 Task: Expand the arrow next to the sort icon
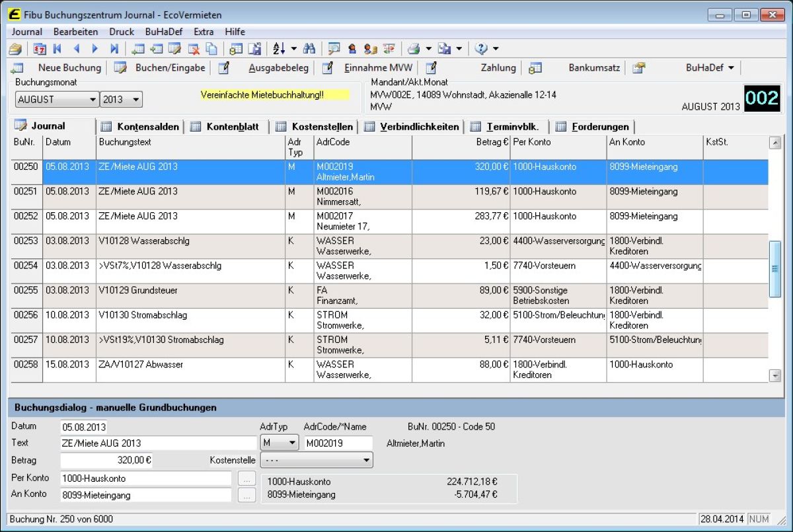tap(293, 48)
